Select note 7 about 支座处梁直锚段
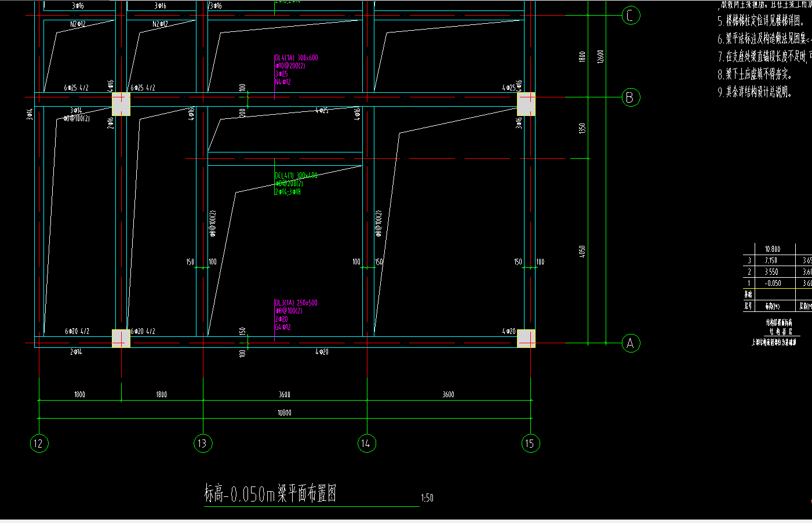This screenshot has width=812, height=523. [x=764, y=57]
